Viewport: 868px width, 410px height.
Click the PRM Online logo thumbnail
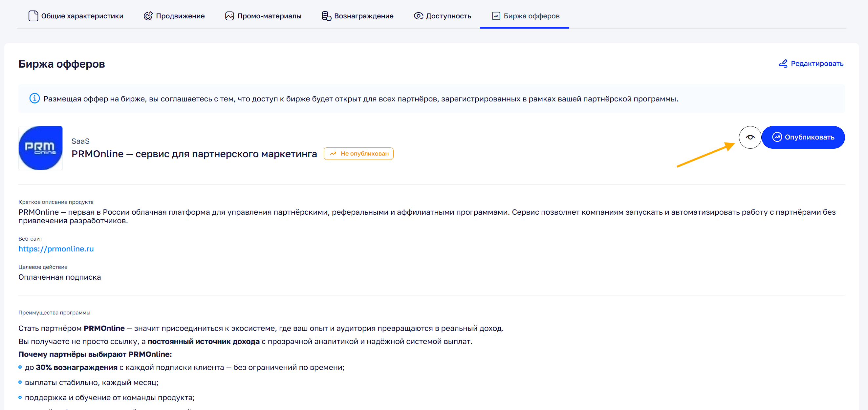(40, 148)
